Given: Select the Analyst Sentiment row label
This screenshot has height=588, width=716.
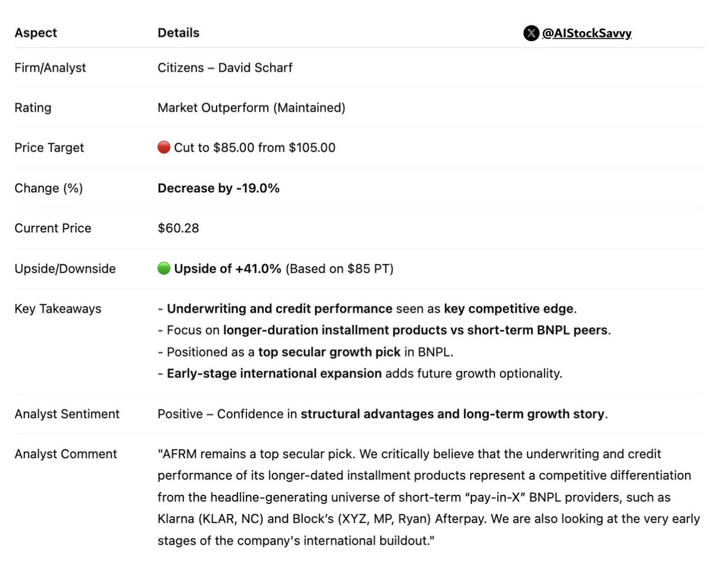Looking at the screenshot, I should coord(67,414).
